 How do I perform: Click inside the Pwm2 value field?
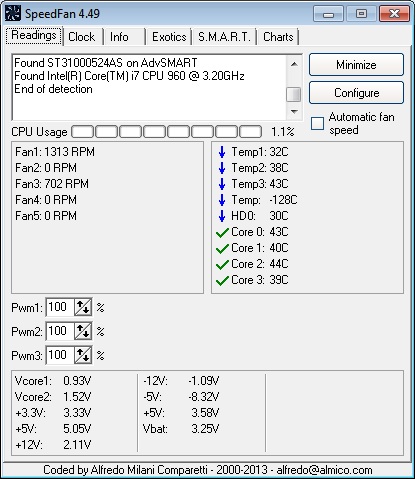60,331
